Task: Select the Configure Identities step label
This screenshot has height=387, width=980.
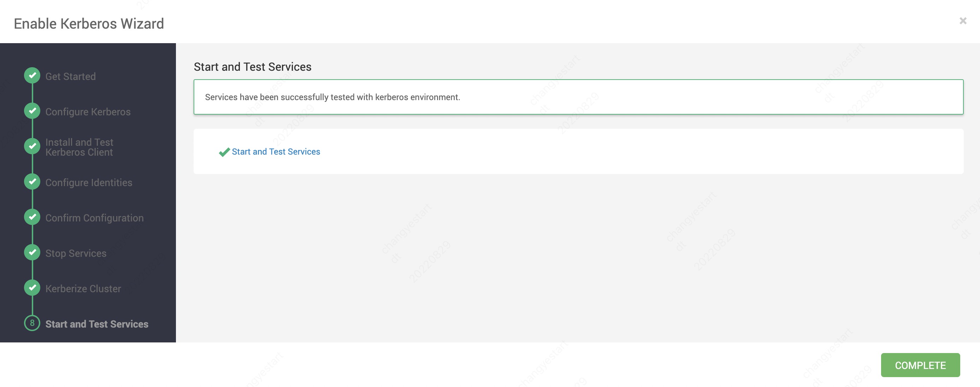Action: tap(89, 183)
